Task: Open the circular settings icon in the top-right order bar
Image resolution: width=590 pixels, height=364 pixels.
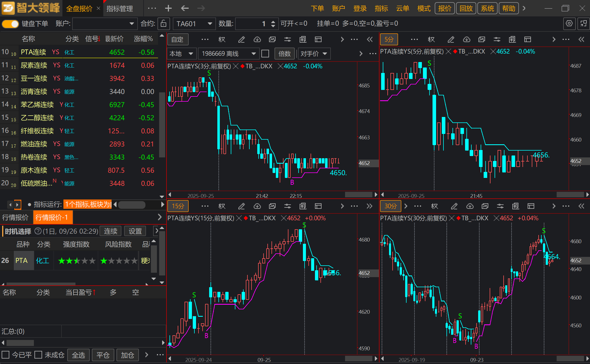Action: [x=569, y=24]
